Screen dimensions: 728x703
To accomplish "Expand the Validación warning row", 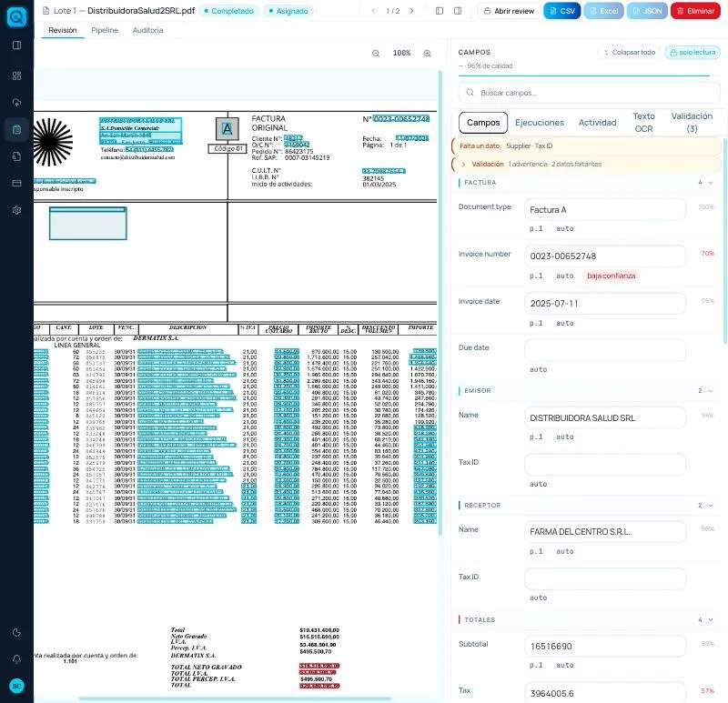I will pyautogui.click(x=463, y=165).
